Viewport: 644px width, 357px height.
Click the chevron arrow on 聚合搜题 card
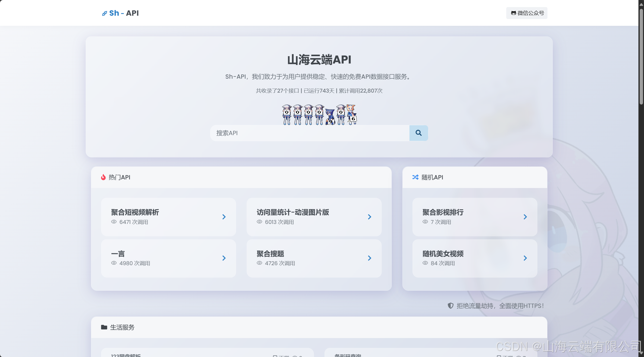369,258
